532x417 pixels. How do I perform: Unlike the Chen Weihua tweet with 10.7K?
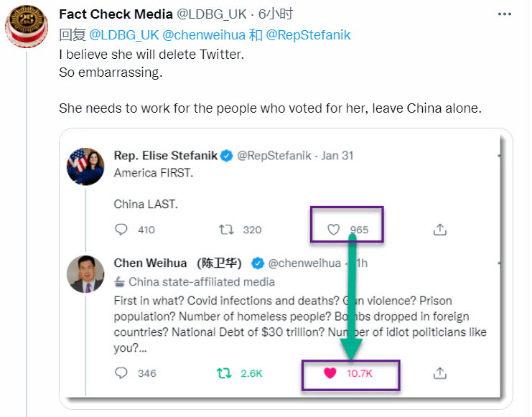tap(330, 373)
